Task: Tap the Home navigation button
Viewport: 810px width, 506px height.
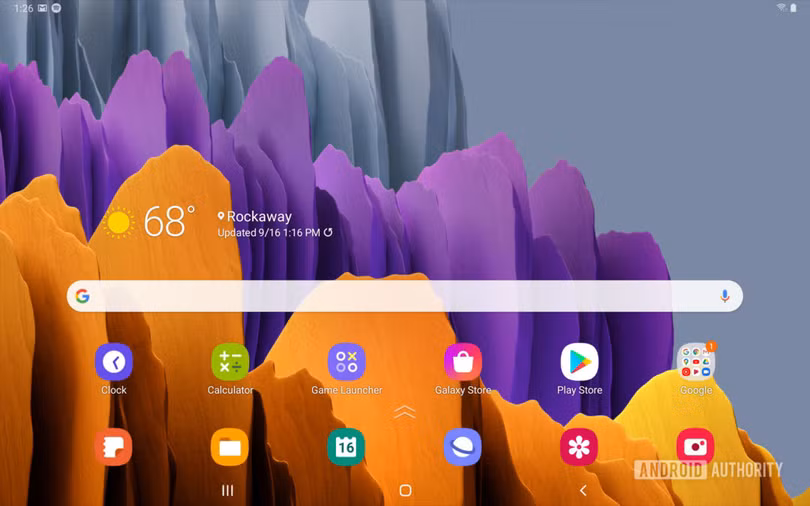Action: 406,491
